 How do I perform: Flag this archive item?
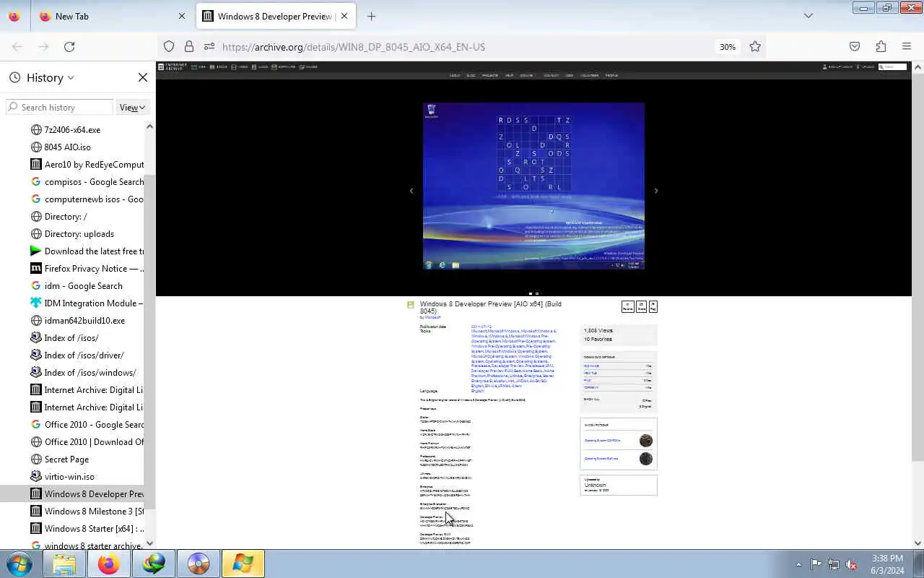(653, 306)
